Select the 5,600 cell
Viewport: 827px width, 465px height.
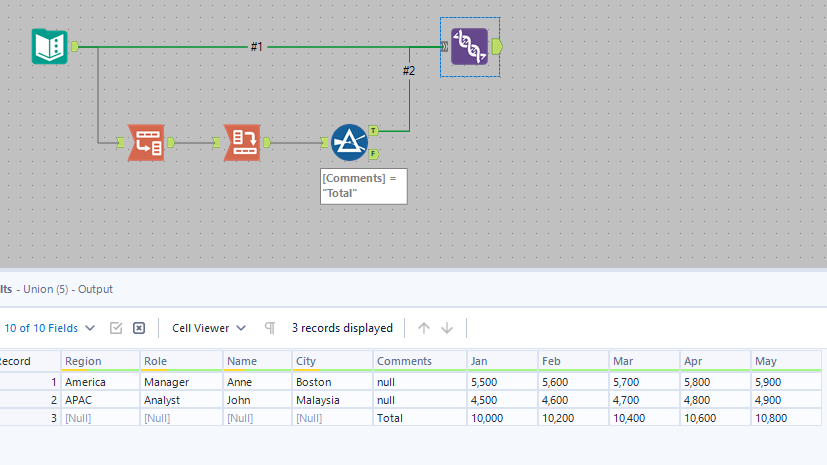tap(573, 382)
